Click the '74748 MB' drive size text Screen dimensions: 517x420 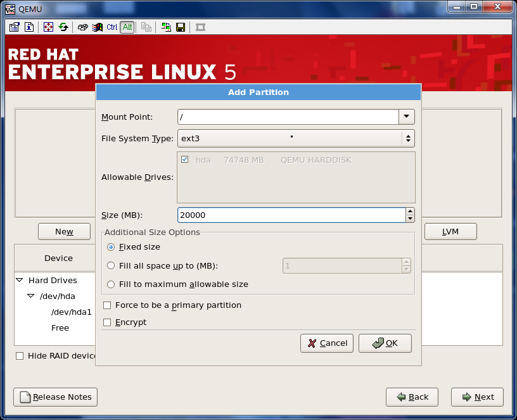[244, 160]
